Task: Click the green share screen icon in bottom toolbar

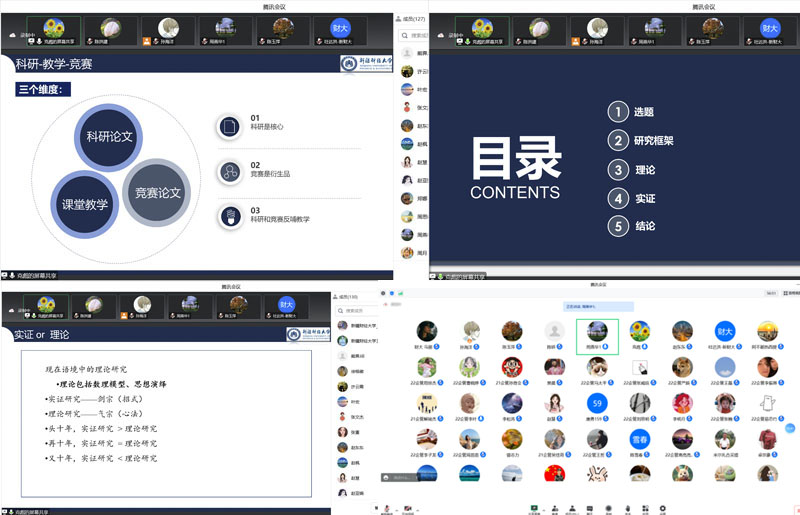Action: tap(533, 507)
